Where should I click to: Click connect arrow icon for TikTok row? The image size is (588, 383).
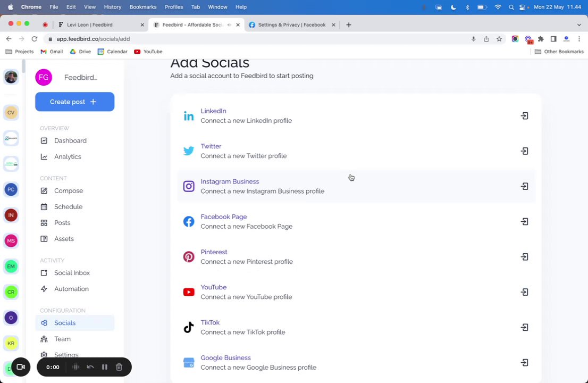coord(525,328)
